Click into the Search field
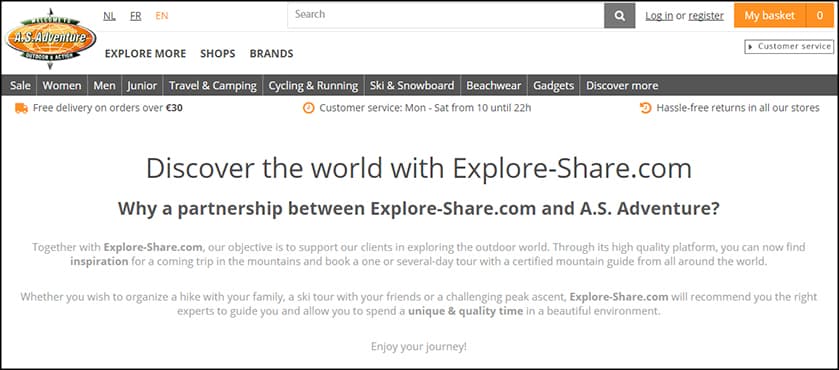The width and height of the screenshot is (839, 370). point(446,16)
